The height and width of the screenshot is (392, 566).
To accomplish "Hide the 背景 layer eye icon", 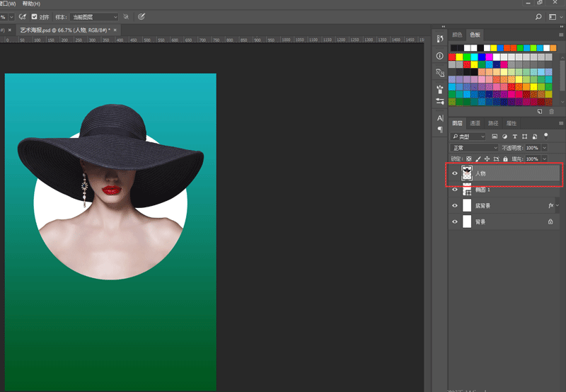I will click(x=455, y=221).
